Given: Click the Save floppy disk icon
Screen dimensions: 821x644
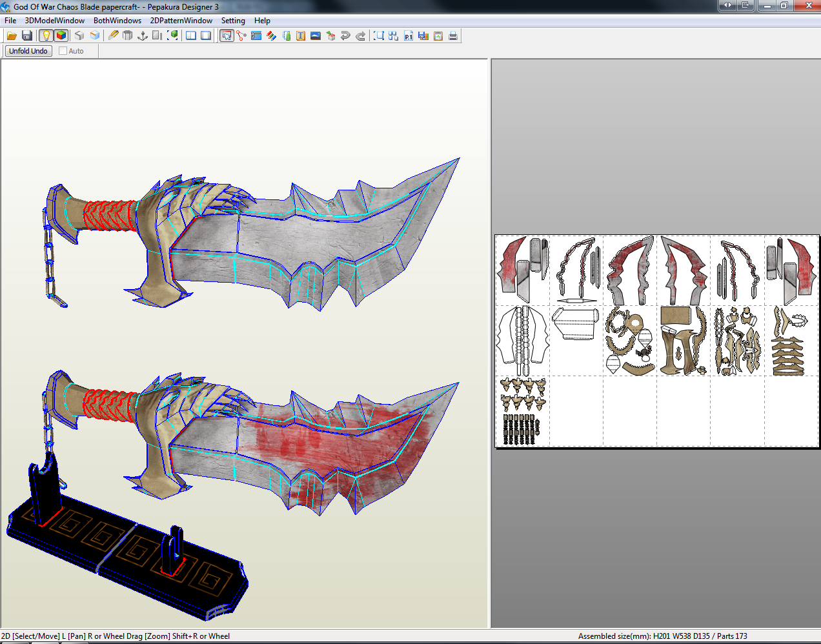Looking at the screenshot, I should point(27,35).
